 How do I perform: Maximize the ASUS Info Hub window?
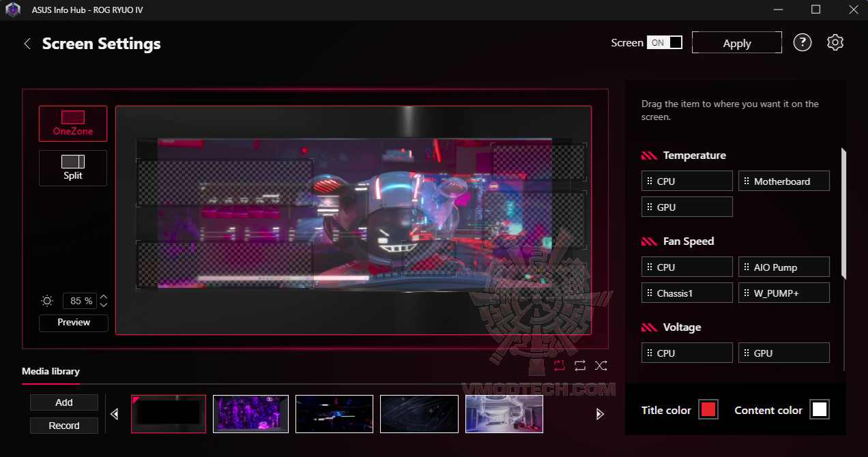click(816, 10)
